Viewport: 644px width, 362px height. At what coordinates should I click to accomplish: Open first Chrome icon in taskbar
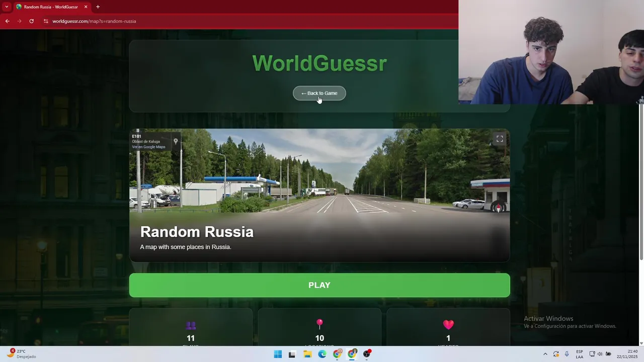tap(337, 354)
